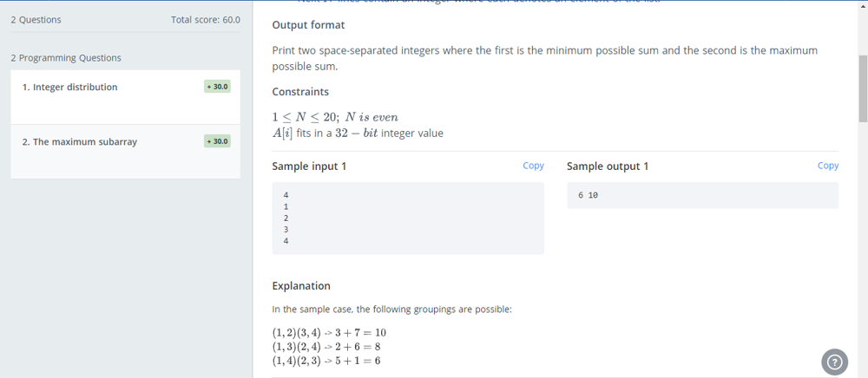The image size is (868, 378).
Task: Click the 2 Programming Questions section header
Action: (x=66, y=58)
